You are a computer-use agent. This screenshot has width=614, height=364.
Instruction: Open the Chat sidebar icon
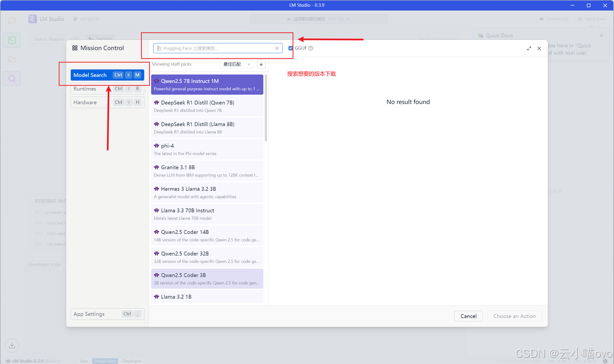(x=12, y=21)
